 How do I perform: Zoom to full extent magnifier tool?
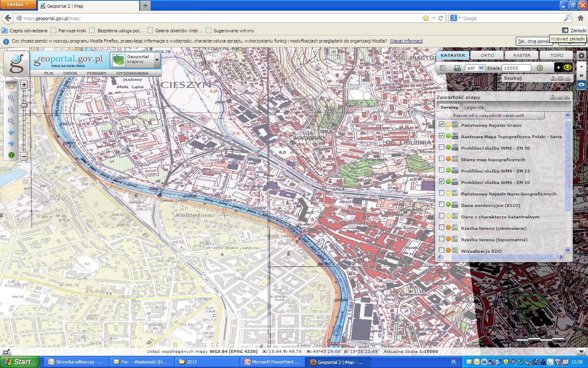click(11, 121)
